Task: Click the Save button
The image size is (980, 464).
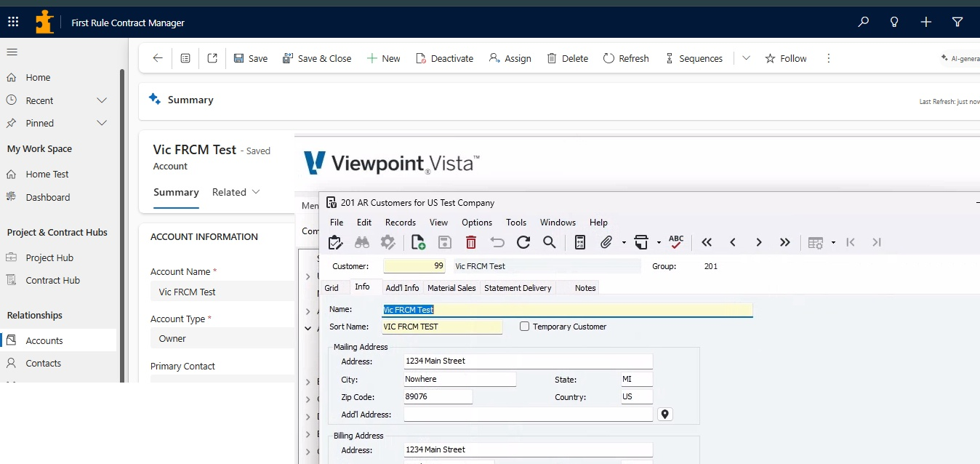Action: [251, 58]
